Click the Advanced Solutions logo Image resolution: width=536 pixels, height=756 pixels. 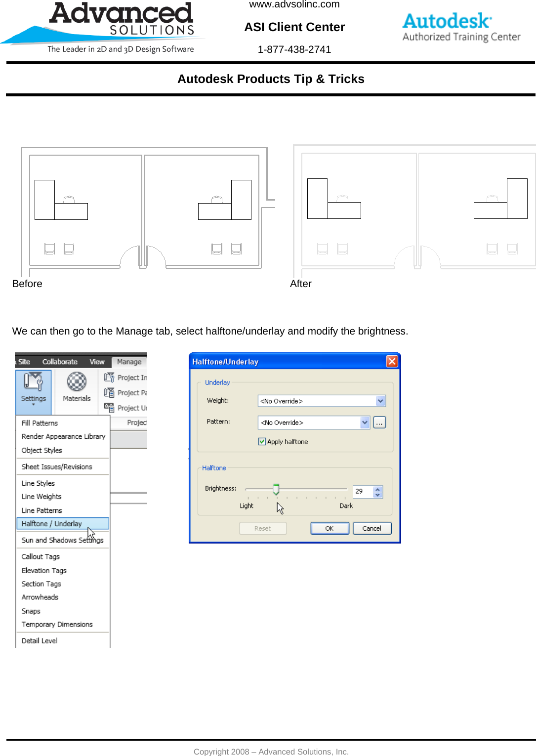pos(102,27)
